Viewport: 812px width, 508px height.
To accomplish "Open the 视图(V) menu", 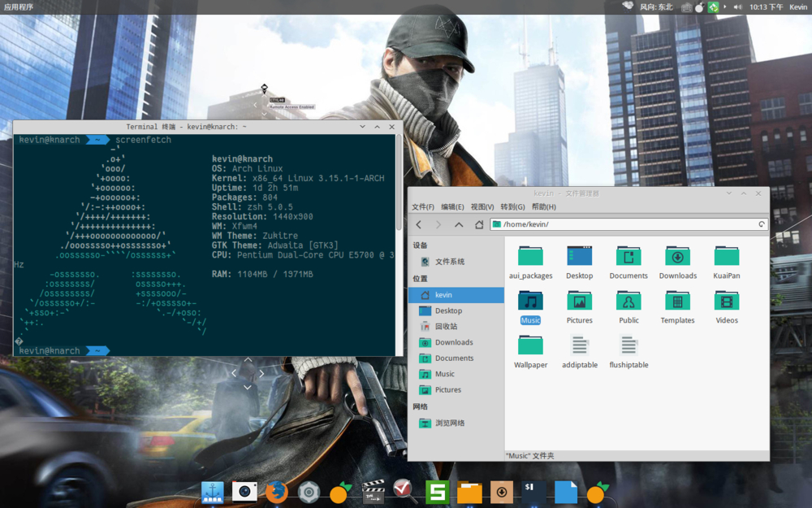I will [x=482, y=207].
